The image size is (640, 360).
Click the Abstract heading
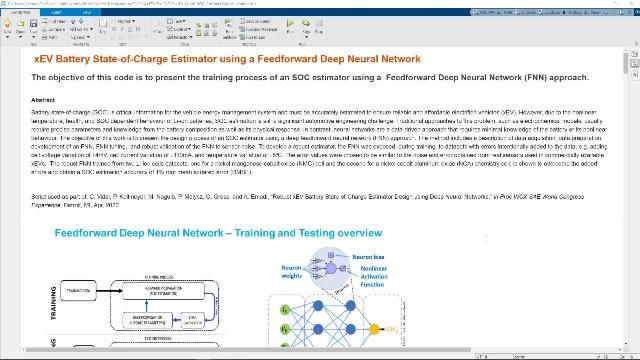(x=43, y=100)
